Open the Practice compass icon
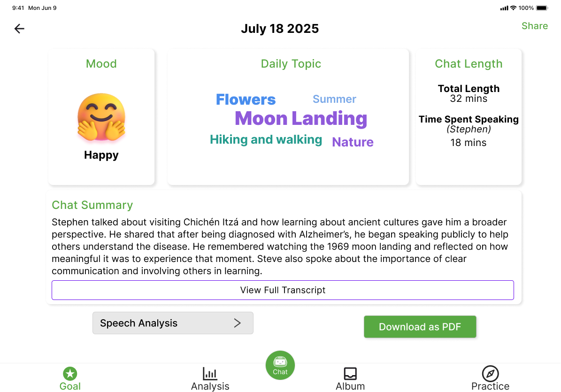 490,374
